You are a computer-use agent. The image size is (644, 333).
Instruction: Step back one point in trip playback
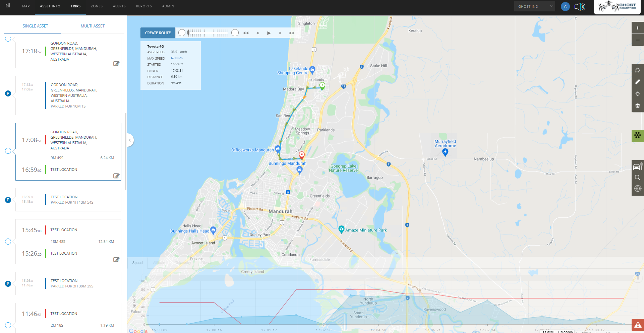coord(257,33)
